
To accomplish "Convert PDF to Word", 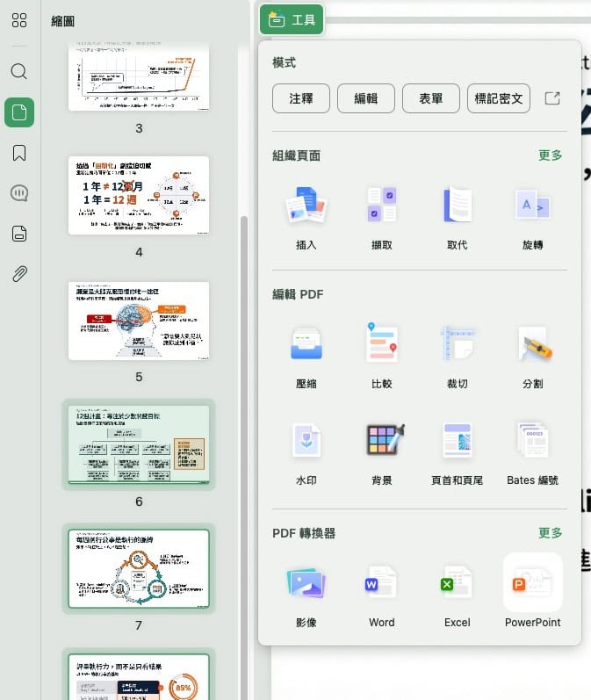I will click(382, 595).
